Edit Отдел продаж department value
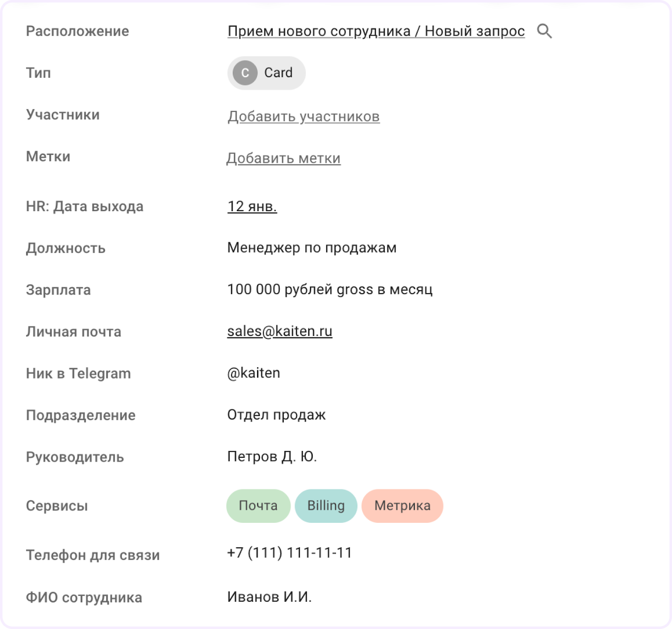The width and height of the screenshot is (672, 629). pos(276,415)
